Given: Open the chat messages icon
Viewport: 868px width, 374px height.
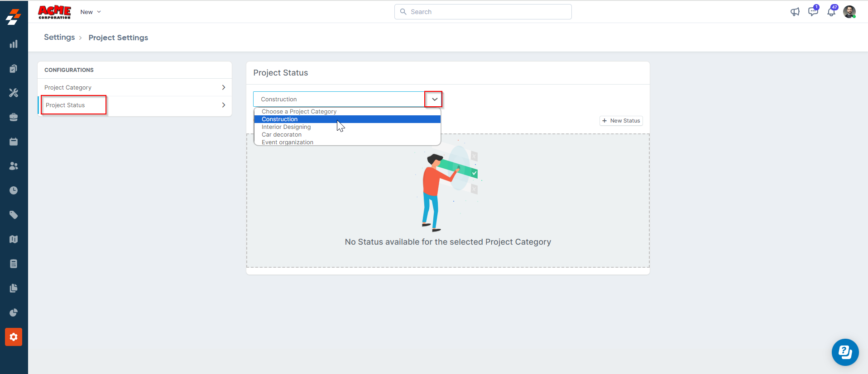Looking at the screenshot, I should click(x=813, y=11).
